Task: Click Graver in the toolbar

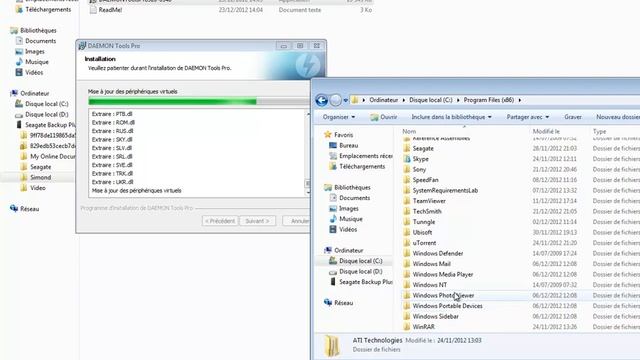Action: tap(573, 117)
